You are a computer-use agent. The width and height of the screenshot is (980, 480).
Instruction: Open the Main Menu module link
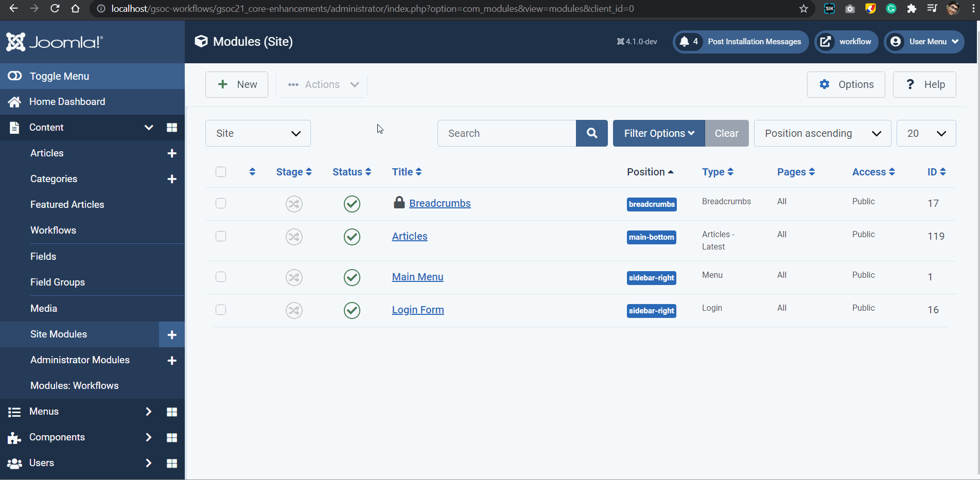click(417, 277)
